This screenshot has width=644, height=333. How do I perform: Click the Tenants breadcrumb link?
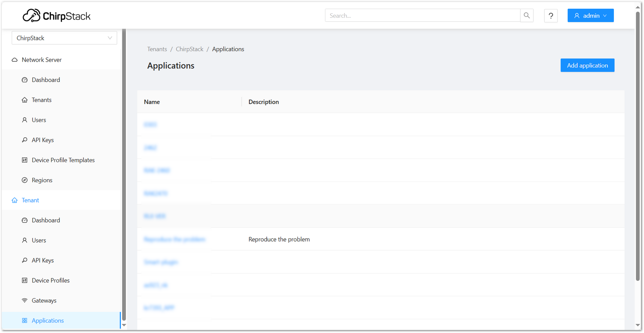point(157,49)
